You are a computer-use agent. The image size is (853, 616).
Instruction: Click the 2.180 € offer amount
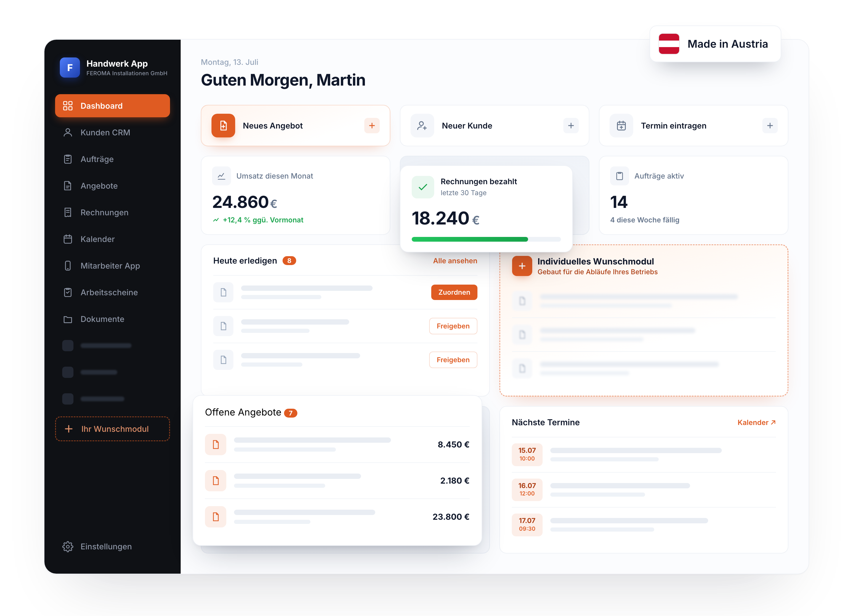click(454, 481)
